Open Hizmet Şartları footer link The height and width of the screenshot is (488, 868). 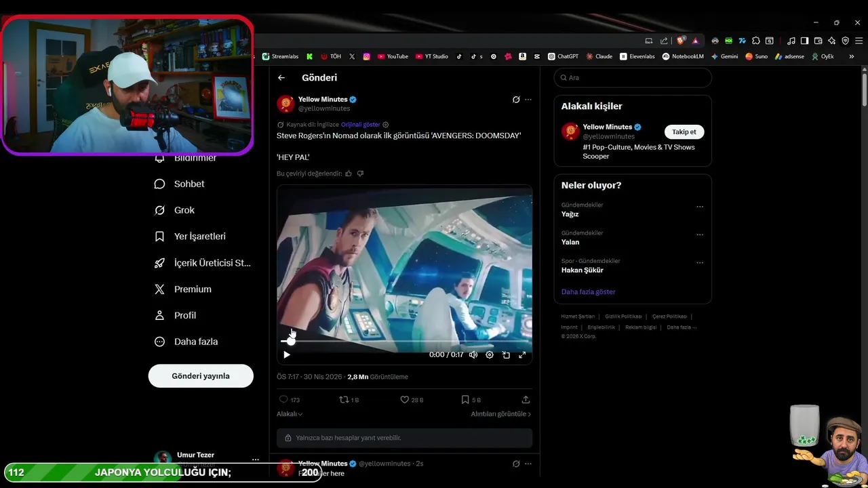point(578,317)
